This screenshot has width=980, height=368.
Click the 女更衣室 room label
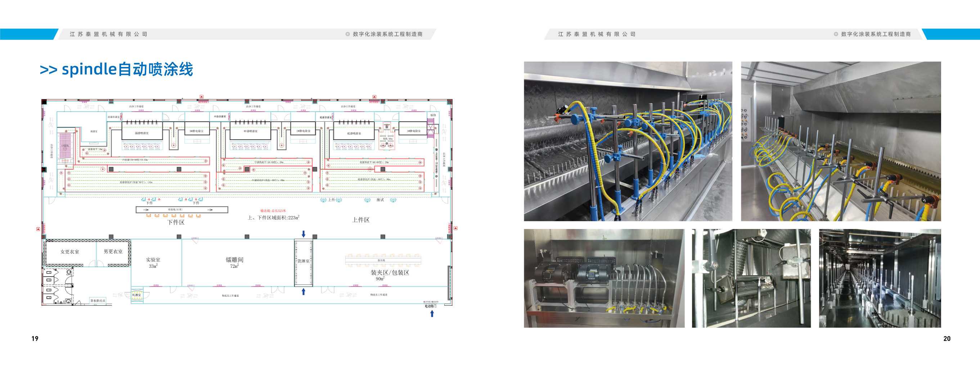[69, 252]
